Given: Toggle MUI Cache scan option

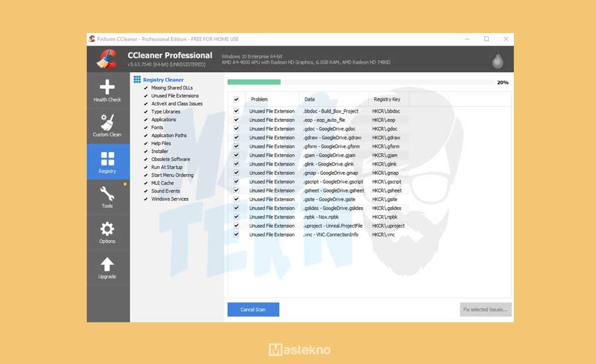Looking at the screenshot, I should coord(146,183).
